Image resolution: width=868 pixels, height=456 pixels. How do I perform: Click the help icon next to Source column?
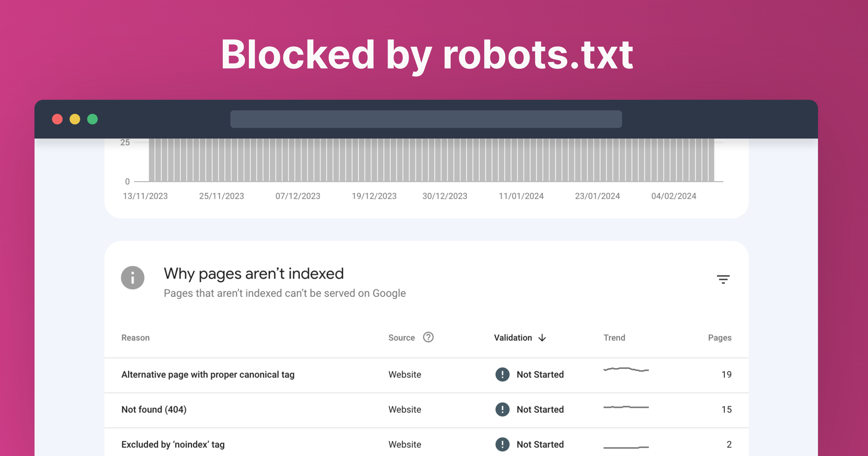tap(429, 337)
